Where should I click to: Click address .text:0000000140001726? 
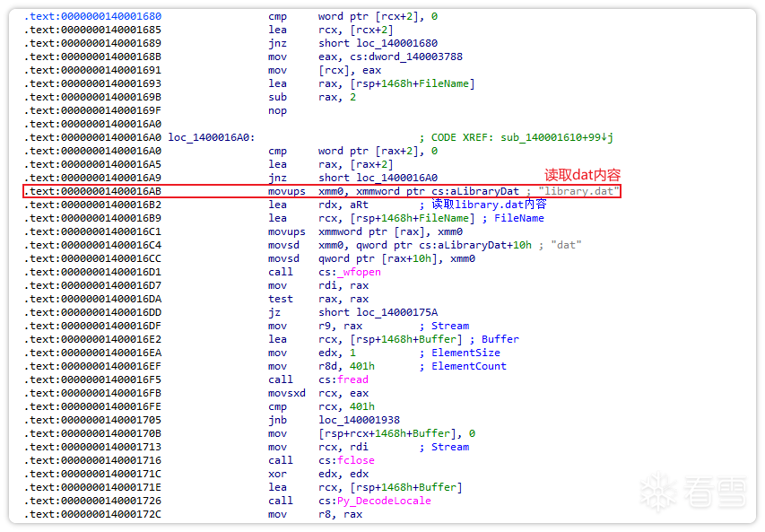pyautogui.click(x=92, y=501)
